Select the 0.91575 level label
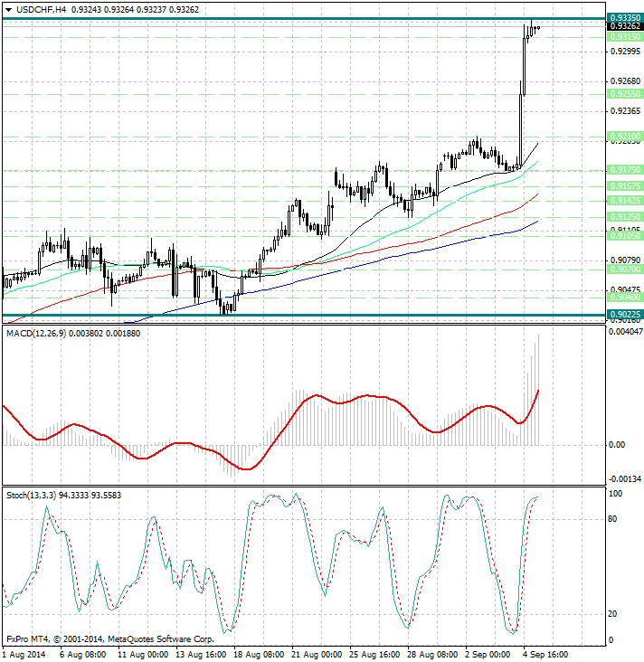The width and height of the screenshot is (644, 662). pyautogui.click(x=625, y=186)
